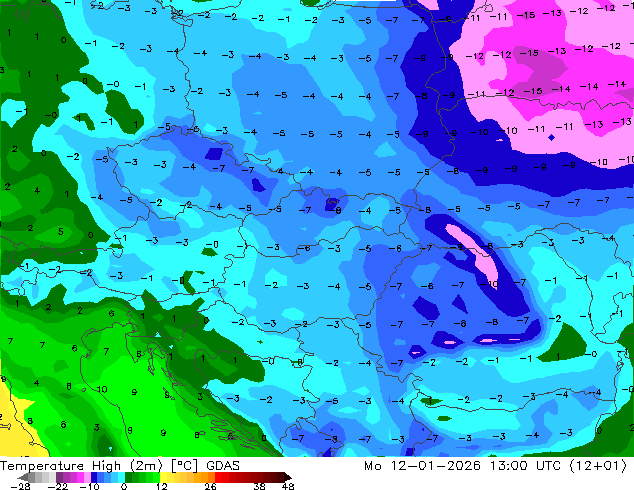Click the "Temperature High (2m) [°C] GDAS" title
Image resolution: width=634 pixels, height=490 pixels.
point(120,466)
